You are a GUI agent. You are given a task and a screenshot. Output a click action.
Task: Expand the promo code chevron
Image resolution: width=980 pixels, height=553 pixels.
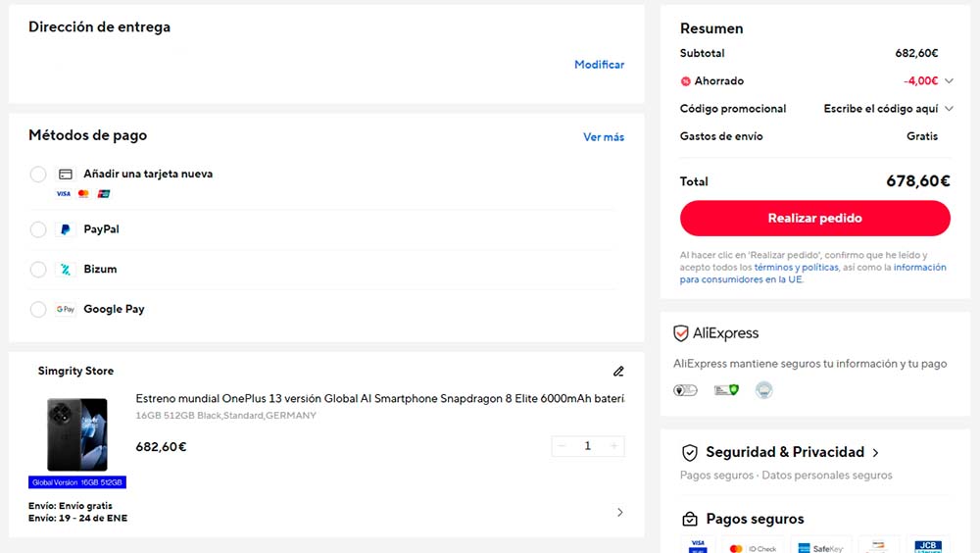pyautogui.click(x=949, y=109)
